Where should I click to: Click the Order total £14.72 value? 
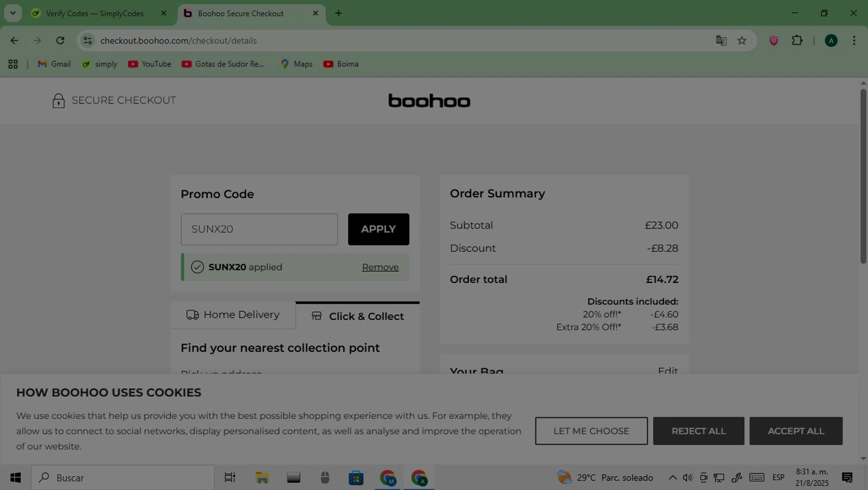coord(662,279)
